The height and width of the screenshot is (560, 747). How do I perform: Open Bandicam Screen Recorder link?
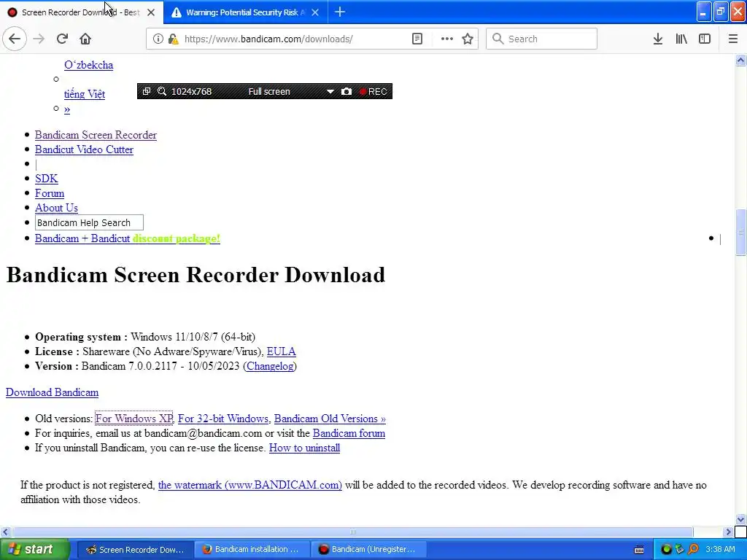[x=96, y=135]
